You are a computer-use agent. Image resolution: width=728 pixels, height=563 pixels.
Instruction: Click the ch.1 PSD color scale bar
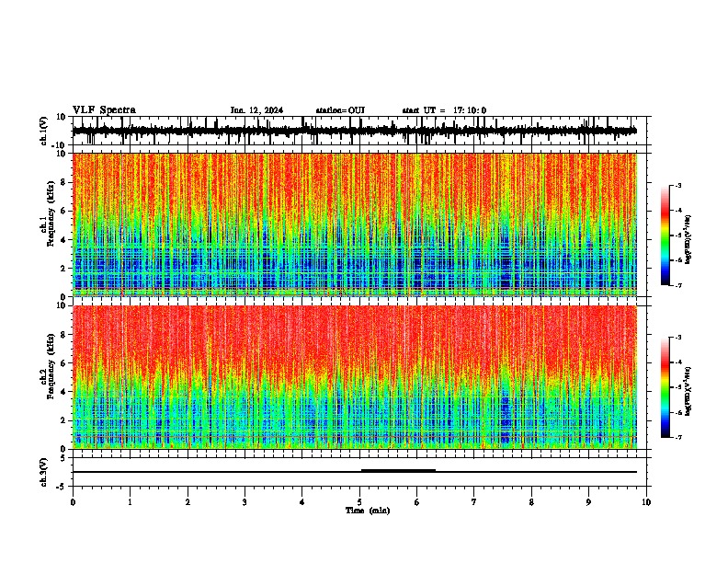tap(665, 236)
